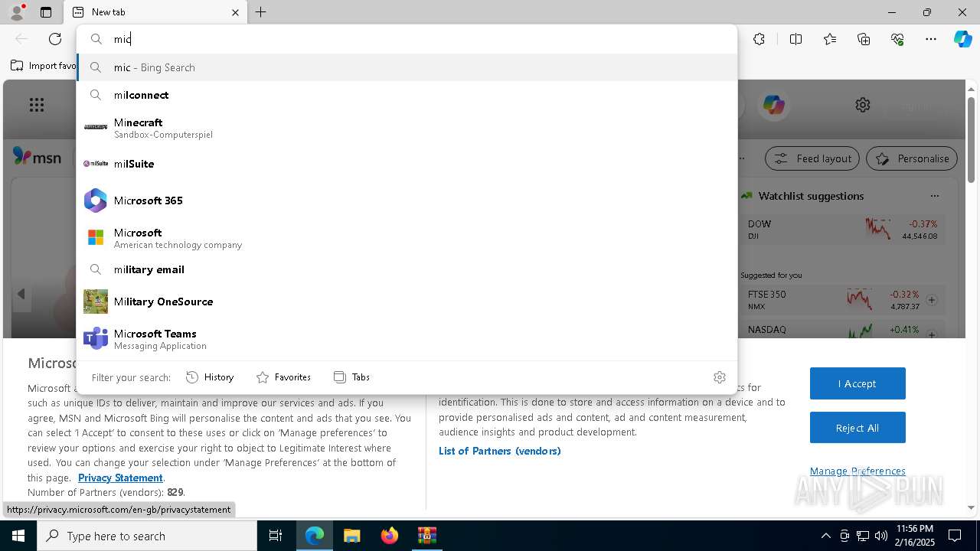Viewport: 980px width, 551px height.
Task: Choose the Microsoft 365 suggestion
Action: pos(407,201)
